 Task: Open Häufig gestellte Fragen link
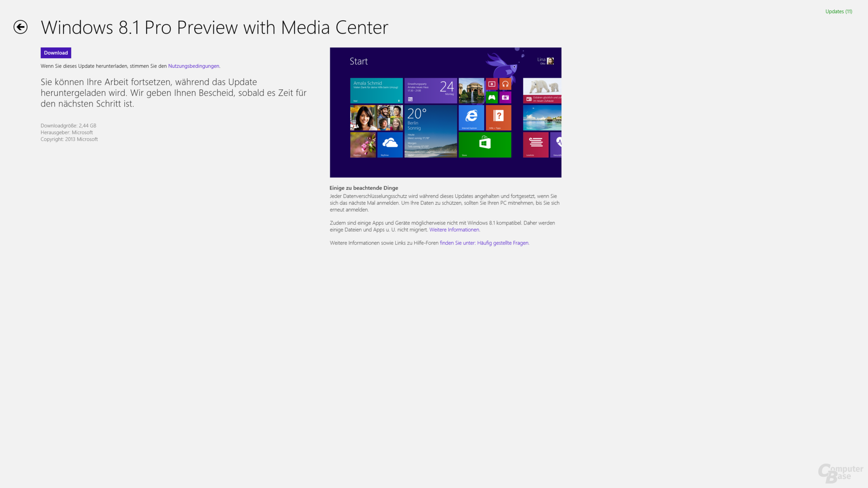coord(502,243)
